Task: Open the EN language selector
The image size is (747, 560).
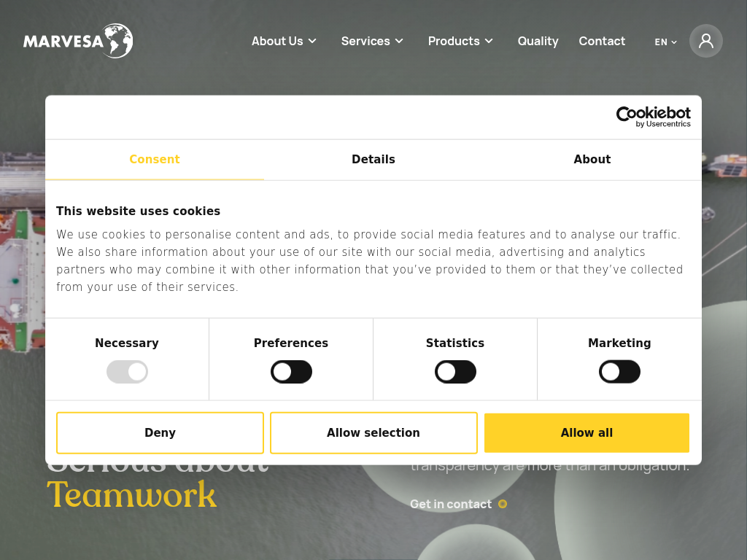Action: tap(665, 42)
